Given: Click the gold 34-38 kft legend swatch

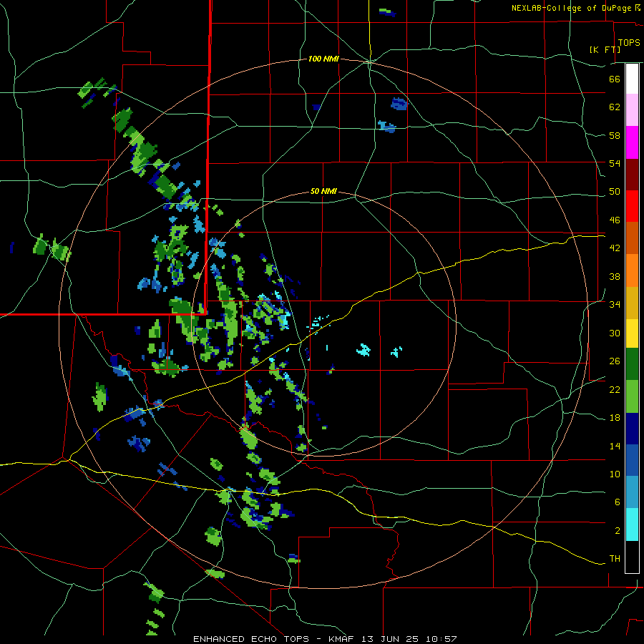Looking at the screenshot, I should point(632,303).
